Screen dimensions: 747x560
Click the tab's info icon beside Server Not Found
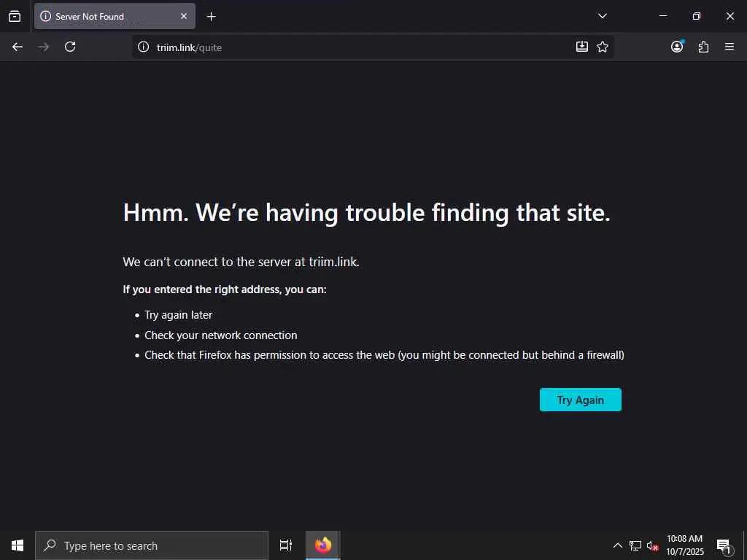46,16
